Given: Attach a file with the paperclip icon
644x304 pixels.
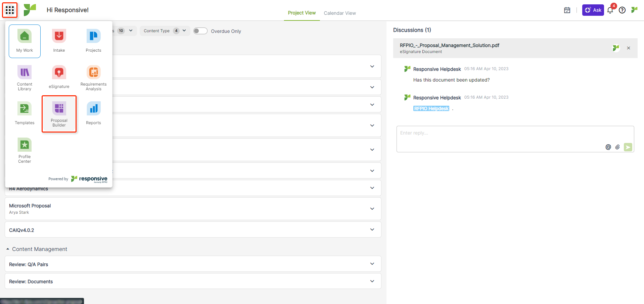Looking at the screenshot, I should coord(617,147).
